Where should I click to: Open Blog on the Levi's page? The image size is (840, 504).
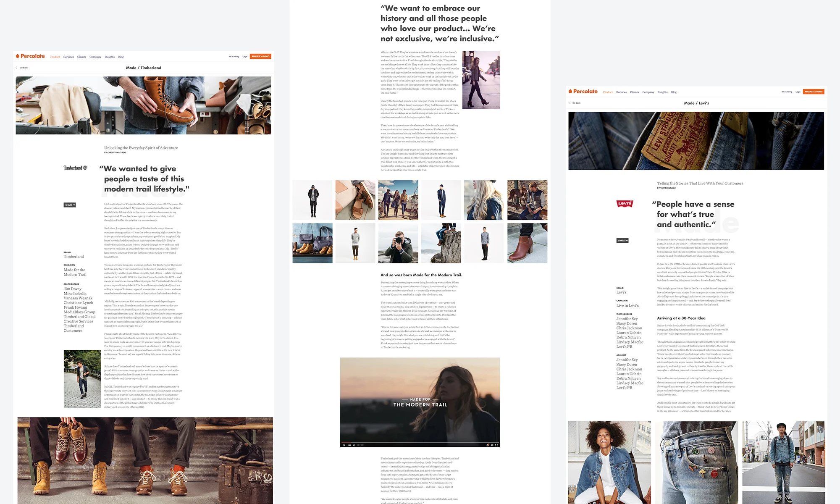coord(674,92)
